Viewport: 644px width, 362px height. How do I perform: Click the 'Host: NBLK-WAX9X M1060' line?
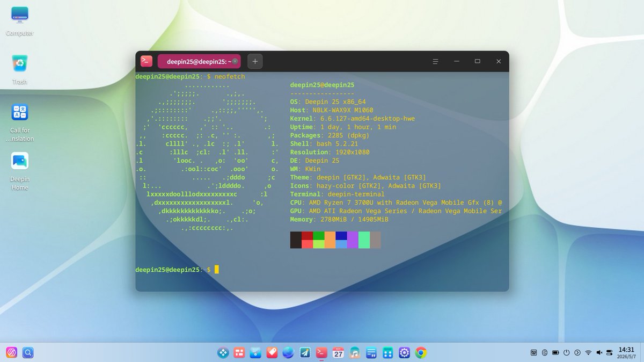(332, 110)
